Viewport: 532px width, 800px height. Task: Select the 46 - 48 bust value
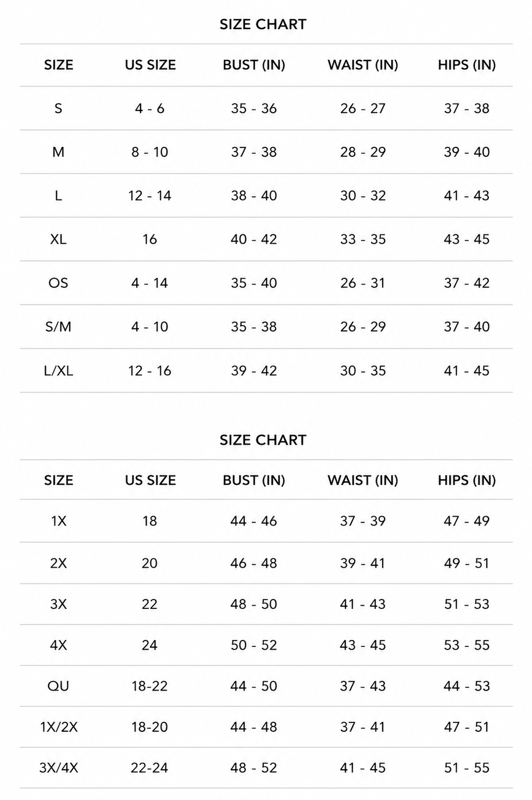tap(254, 563)
